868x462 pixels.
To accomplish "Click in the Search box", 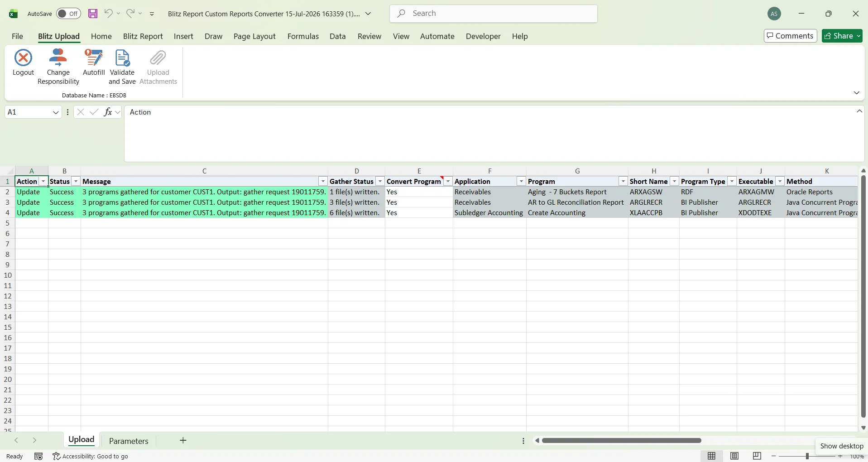I will [494, 14].
